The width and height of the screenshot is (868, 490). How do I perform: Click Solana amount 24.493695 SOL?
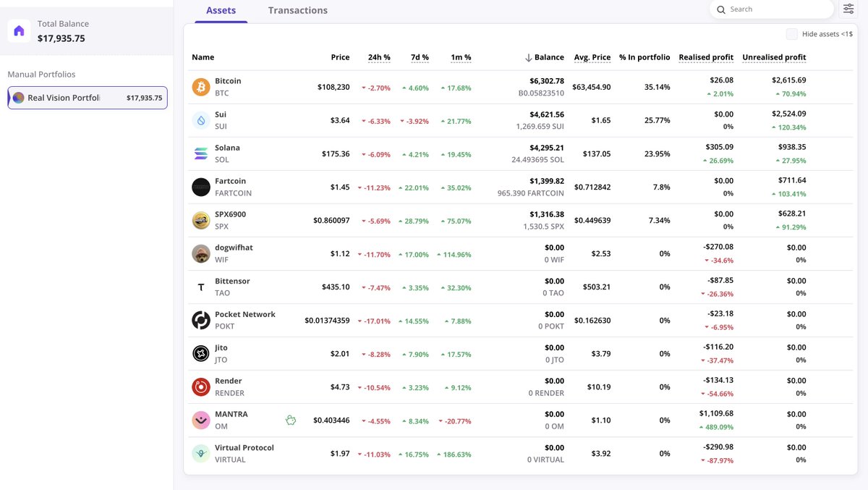point(537,160)
